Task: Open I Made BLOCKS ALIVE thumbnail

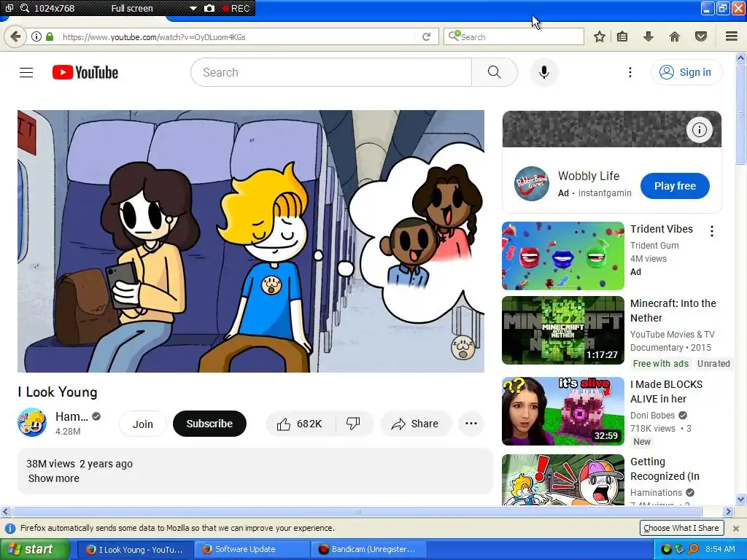Action: (x=563, y=411)
